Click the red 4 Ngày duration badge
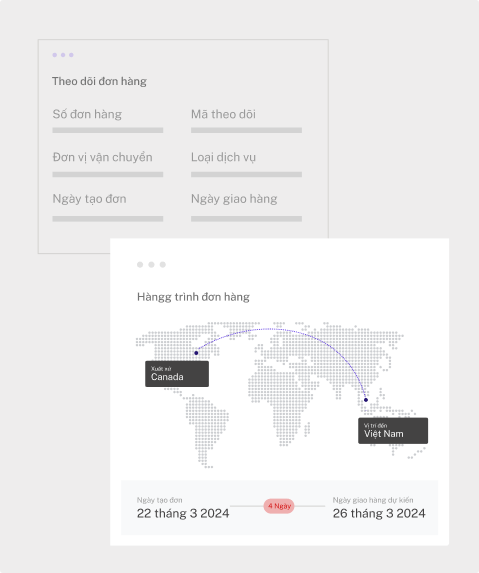 tap(279, 506)
